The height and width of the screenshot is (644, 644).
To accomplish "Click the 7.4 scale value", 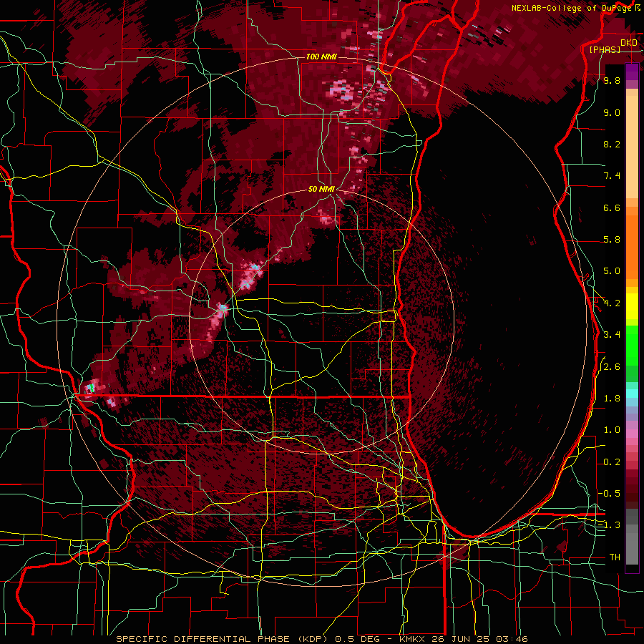I will pos(612,176).
